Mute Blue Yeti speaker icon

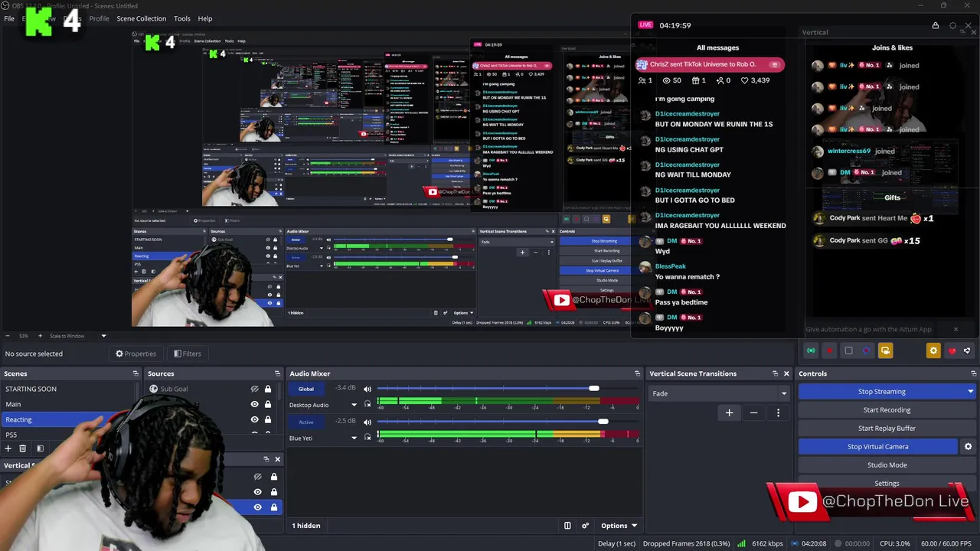click(367, 421)
